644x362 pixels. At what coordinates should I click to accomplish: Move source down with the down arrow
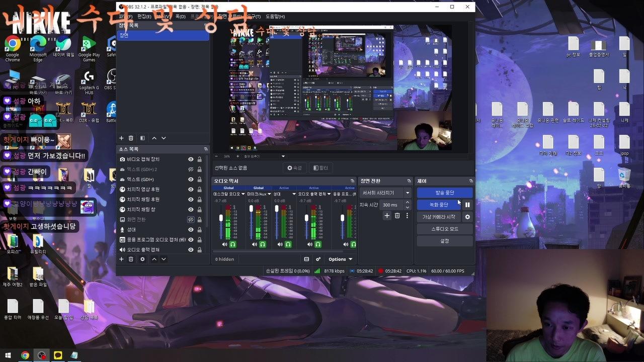pyautogui.click(x=164, y=259)
